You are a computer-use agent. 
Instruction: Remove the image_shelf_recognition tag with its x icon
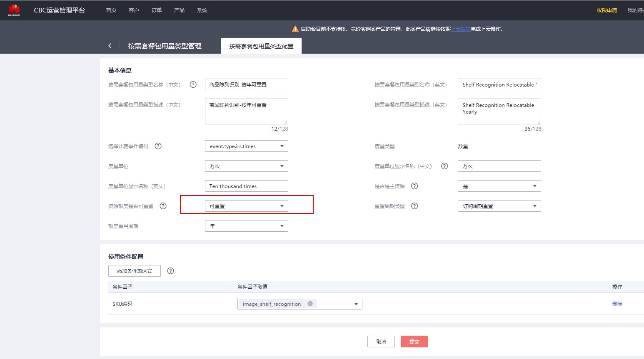[310, 304]
